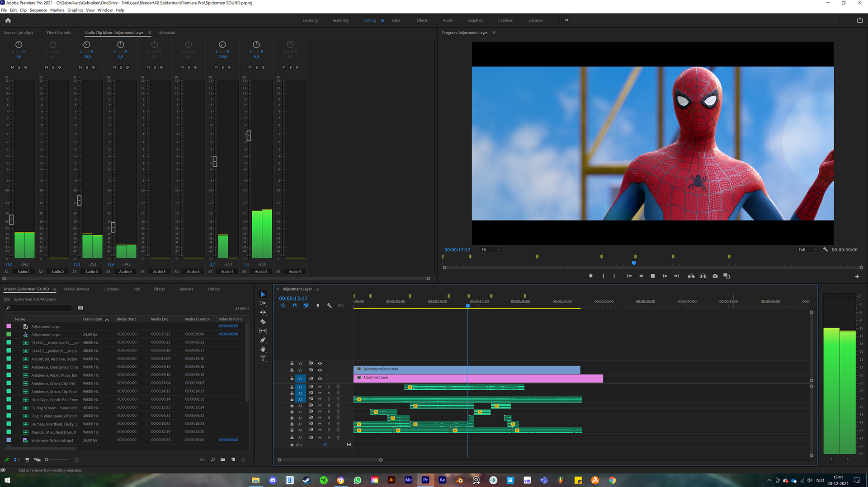Viewport: 868px width, 487px height.
Task: Open Editing workspace menu icon
Action: click(382, 20)
